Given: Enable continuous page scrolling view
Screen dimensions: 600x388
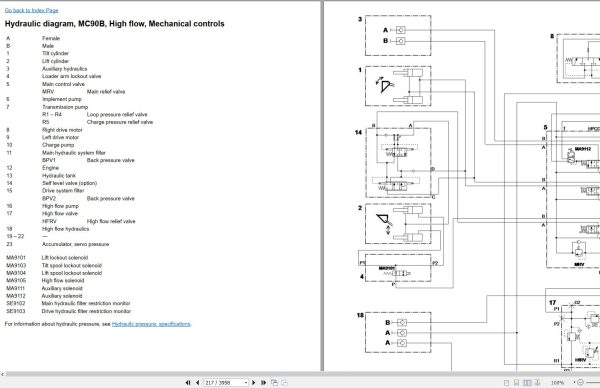Looking at the screenshot, I should (x=516, y=383).
